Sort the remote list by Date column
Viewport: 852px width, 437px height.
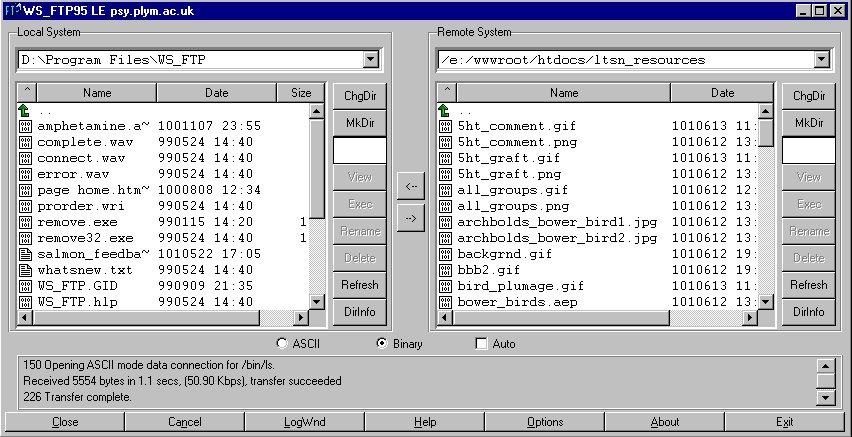pos(723,93)
